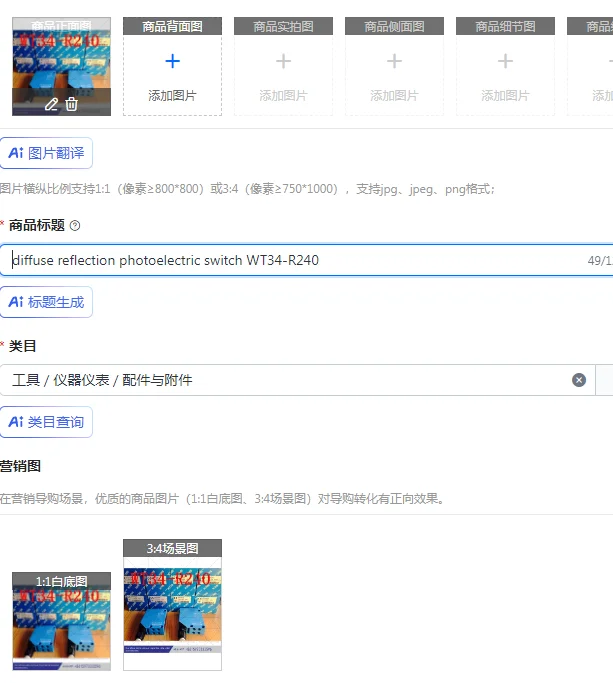The width and height of the screenshot is (613, 683).
Task: Click plus icon under 商品细节图
Action: point(505,61)
